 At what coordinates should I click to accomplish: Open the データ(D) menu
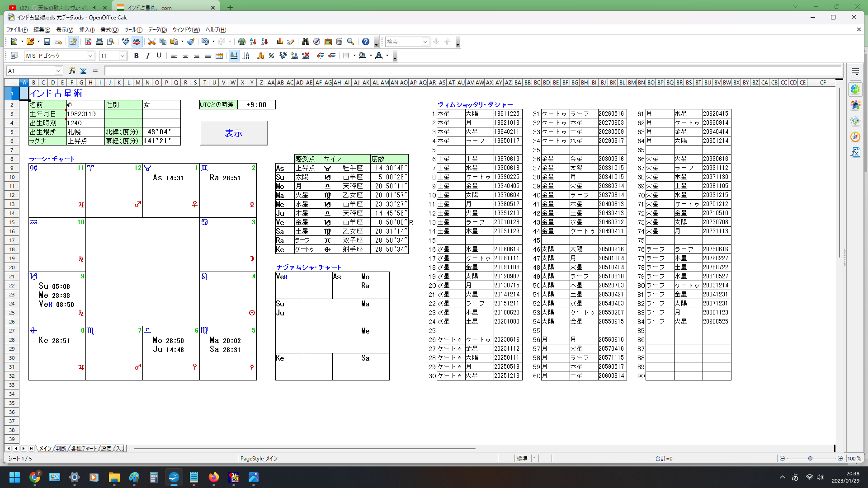tap(157, 30)
